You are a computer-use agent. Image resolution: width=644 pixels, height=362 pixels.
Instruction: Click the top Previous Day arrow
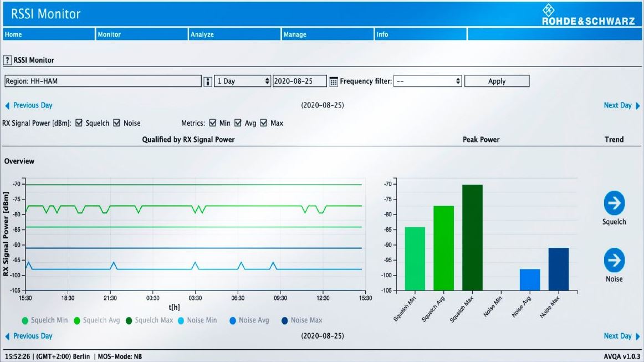(8, 105)
